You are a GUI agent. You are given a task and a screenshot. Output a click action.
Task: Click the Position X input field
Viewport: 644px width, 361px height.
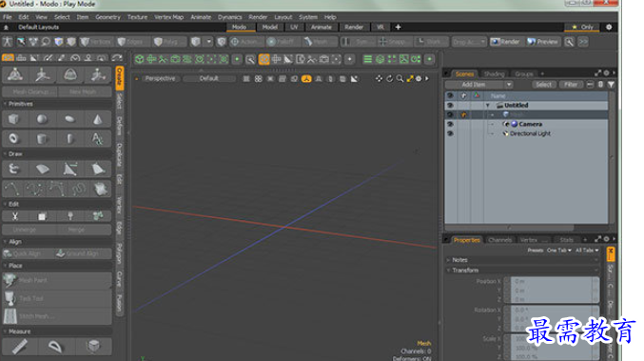click(x=552, y=281)
